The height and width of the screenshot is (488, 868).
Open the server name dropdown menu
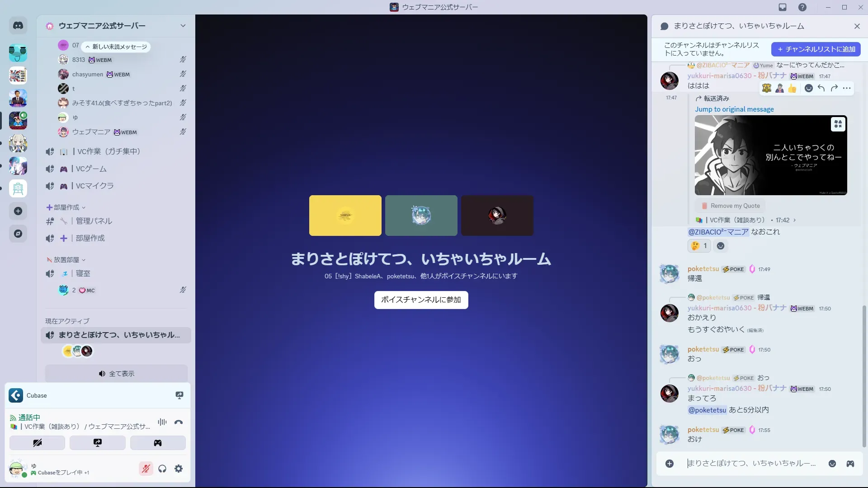click(183, 26)
